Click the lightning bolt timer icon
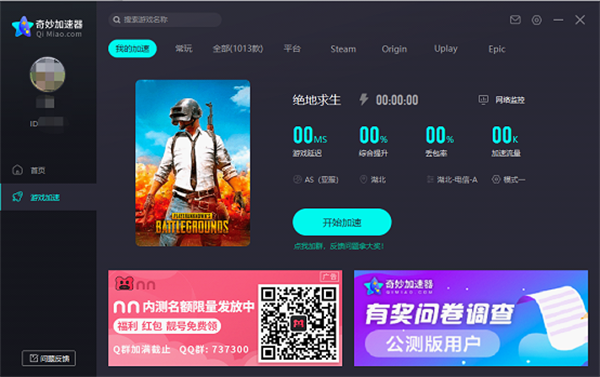 pyautogui.click(x=364, y=99)
